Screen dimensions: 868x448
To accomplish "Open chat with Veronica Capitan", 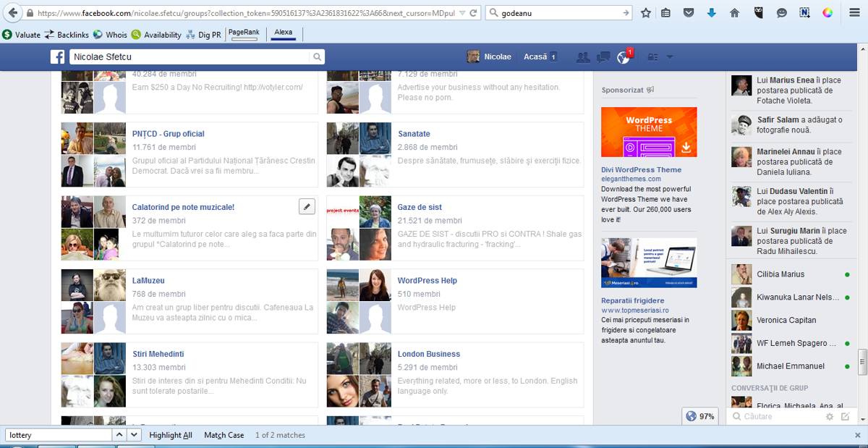I will point(790,320).
